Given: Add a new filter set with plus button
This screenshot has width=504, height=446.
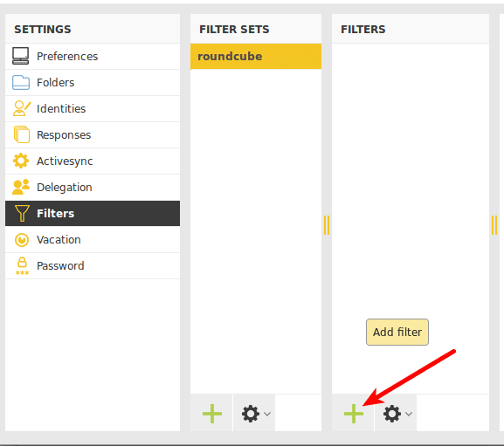Looking at the screenshot, I should [x=212, y=413].
